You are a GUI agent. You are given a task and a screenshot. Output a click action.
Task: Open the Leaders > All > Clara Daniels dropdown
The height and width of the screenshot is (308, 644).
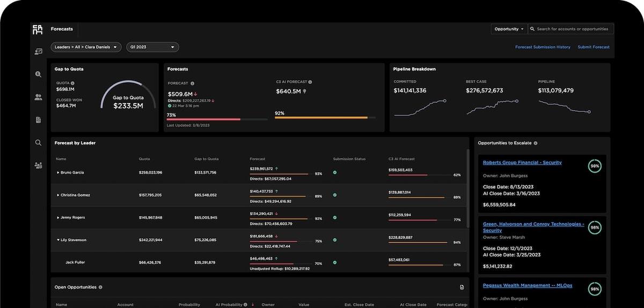86,47
